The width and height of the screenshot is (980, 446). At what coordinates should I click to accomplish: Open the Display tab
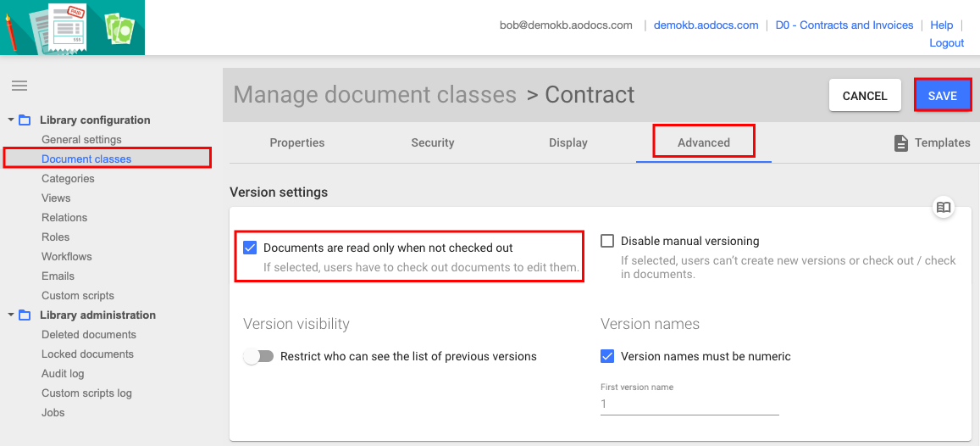568,142
